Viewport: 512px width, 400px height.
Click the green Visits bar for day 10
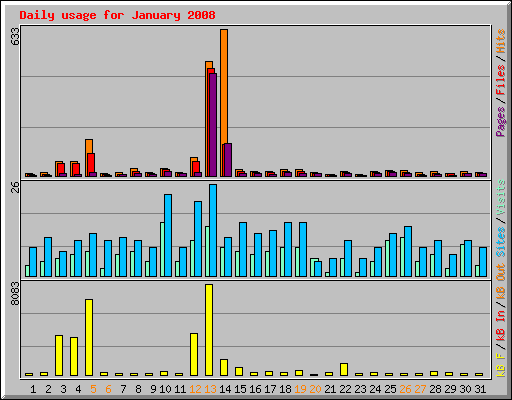click(x=162, y=249)
